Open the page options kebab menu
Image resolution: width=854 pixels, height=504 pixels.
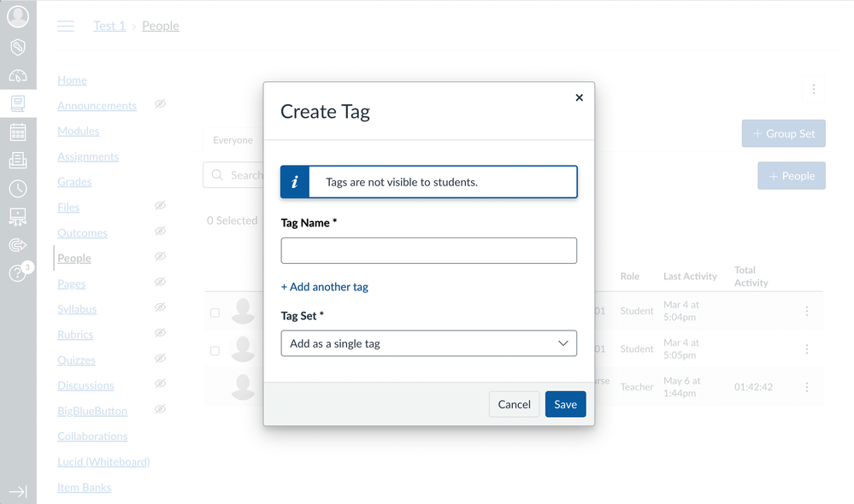click(814, 89)
